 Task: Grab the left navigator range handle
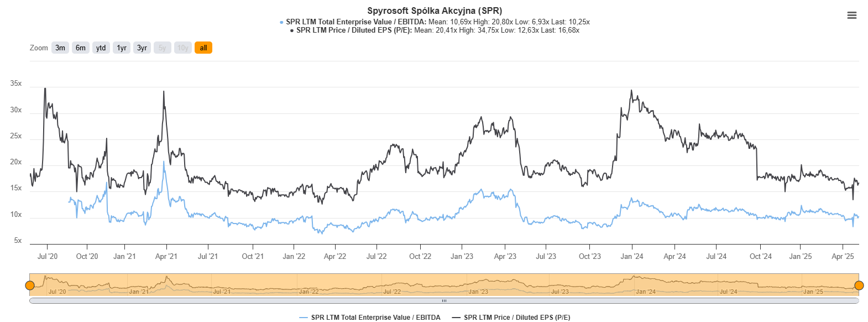pos(30,285)
